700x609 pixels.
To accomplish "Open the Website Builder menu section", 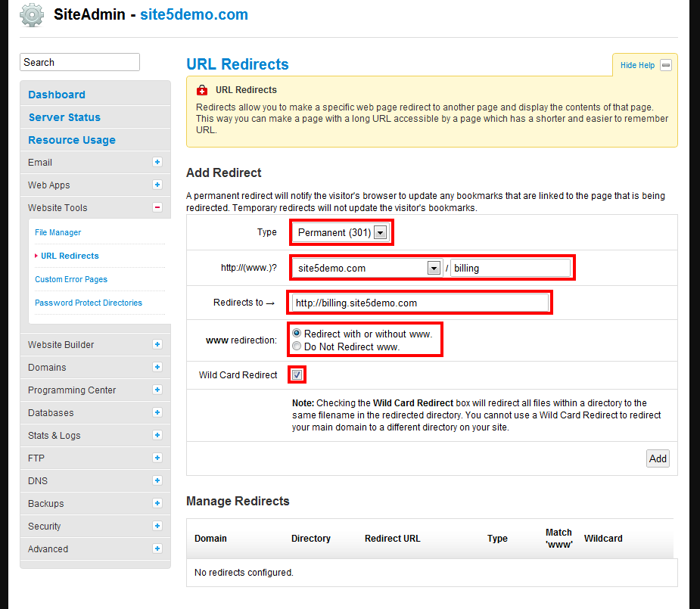I will [95, 345].
